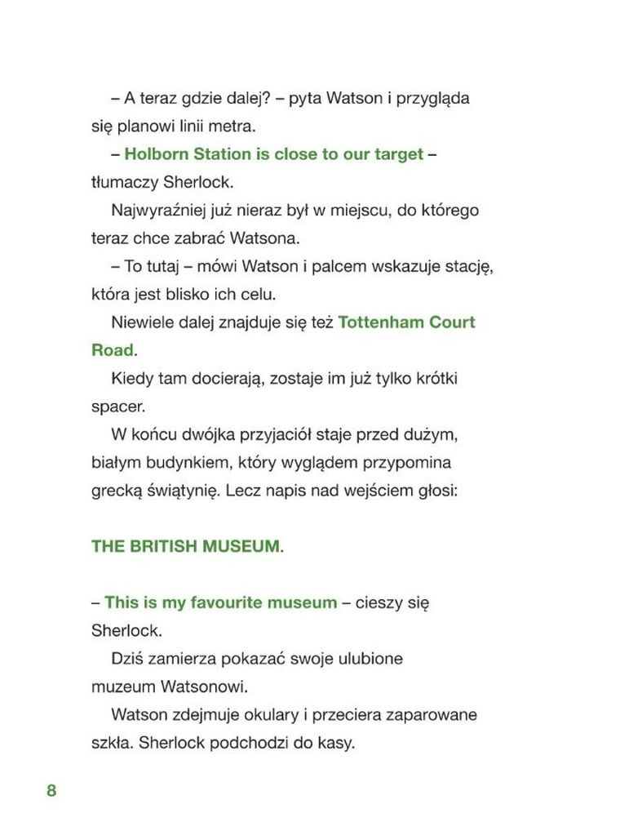Screen dimensions: 620x840
Task: Click the green sentence "This is my favourite museum"
Action: [x=220, y=602]
